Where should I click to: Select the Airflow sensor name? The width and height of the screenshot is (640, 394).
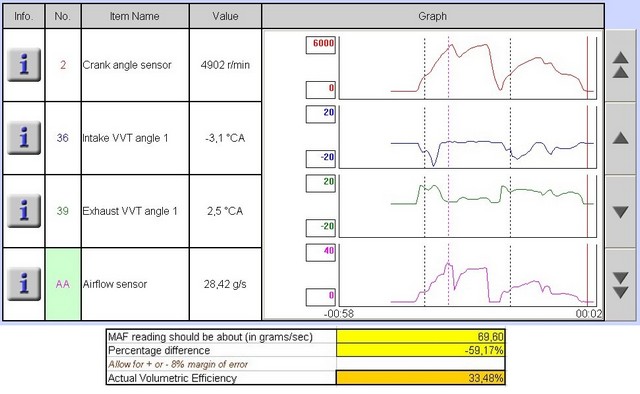pos(115,284)
